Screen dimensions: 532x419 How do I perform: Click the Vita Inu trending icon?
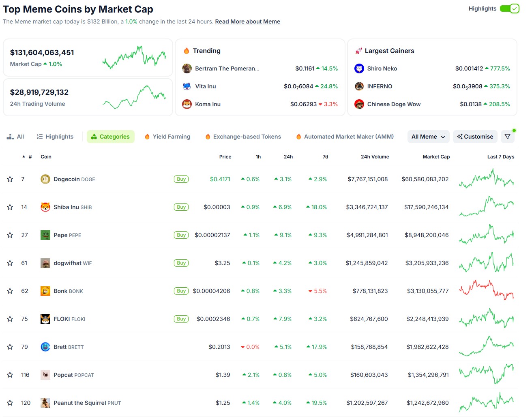pos(187,86)
